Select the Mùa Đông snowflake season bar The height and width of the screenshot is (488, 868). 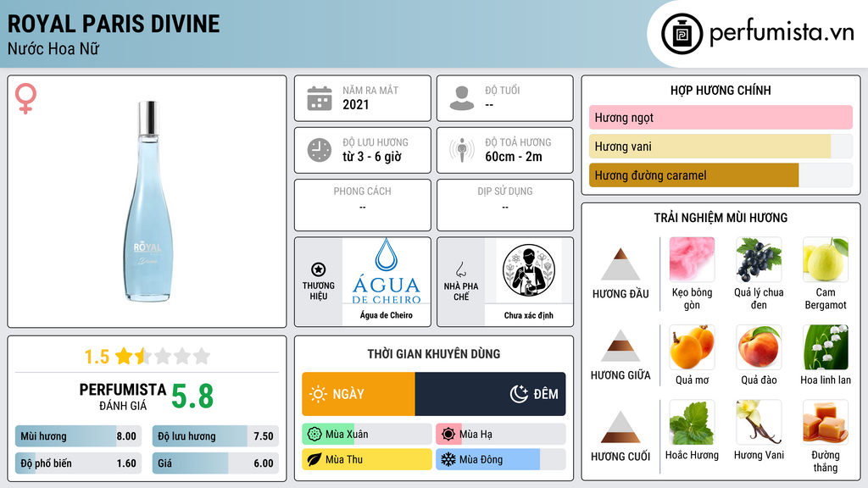pyautogui.click(x=500, y=459)
